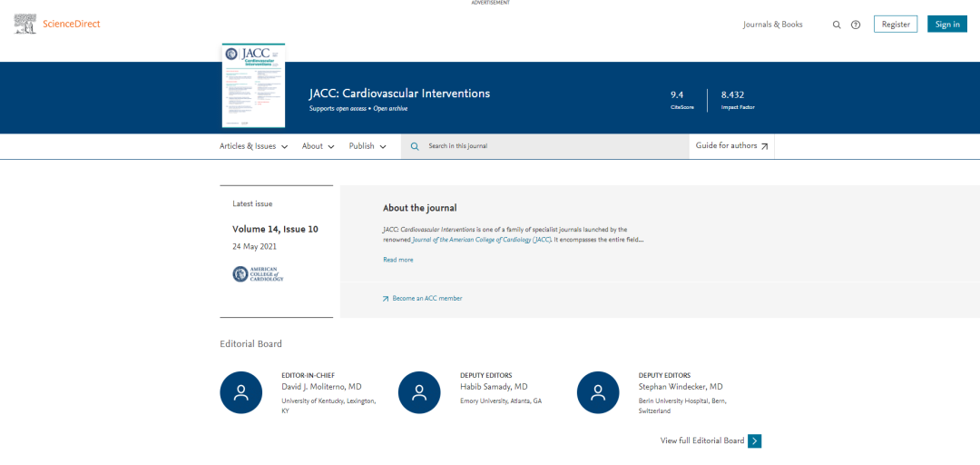Open View full Editorial Board link
The height and width of the screenshot is (465, 980).
point(702,441)
